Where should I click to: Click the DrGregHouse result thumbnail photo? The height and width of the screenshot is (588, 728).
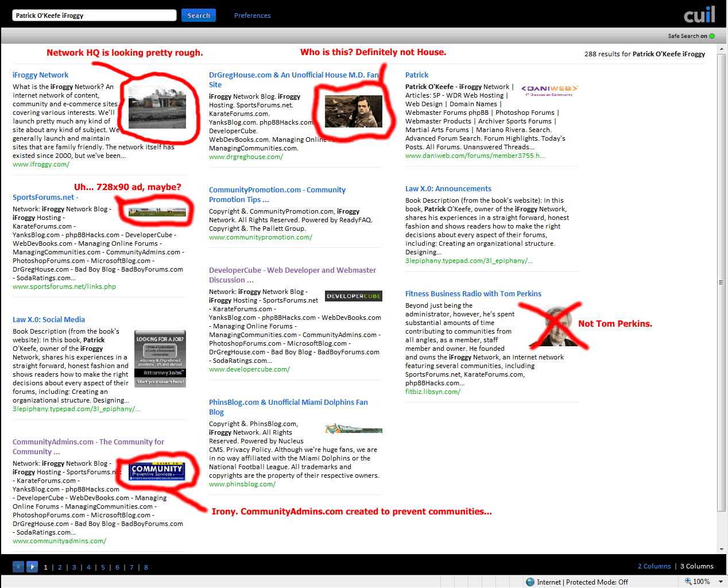pyautogui.click(x=354, y=111)
